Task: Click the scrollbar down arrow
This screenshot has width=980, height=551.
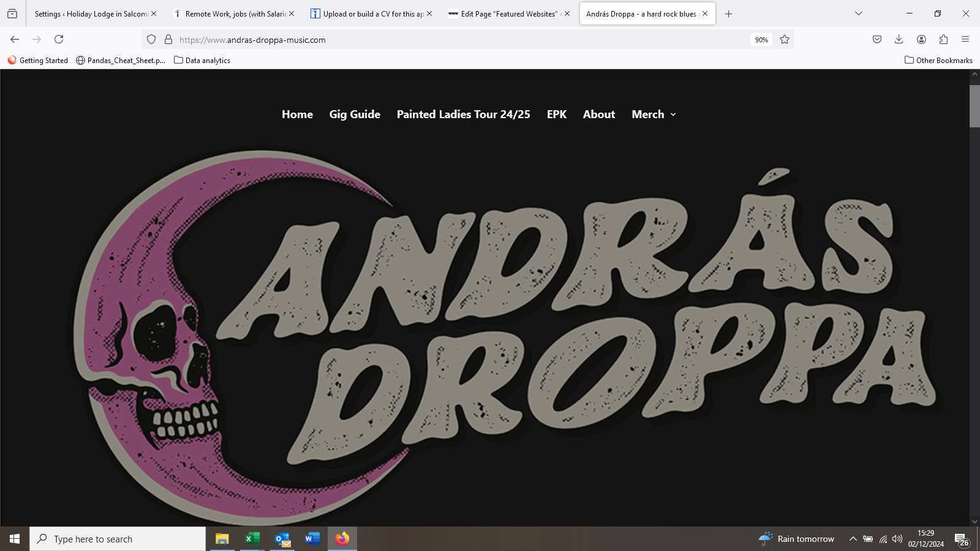Action: [974, 522]
